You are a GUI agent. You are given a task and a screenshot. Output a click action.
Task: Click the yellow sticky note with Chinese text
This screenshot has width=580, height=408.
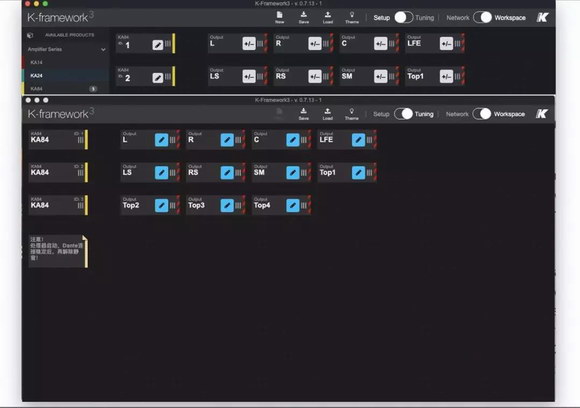click(58, 251)
